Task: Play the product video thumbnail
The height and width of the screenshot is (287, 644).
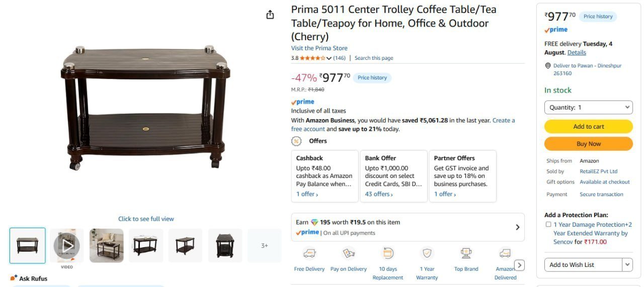Action: [67, 245]
